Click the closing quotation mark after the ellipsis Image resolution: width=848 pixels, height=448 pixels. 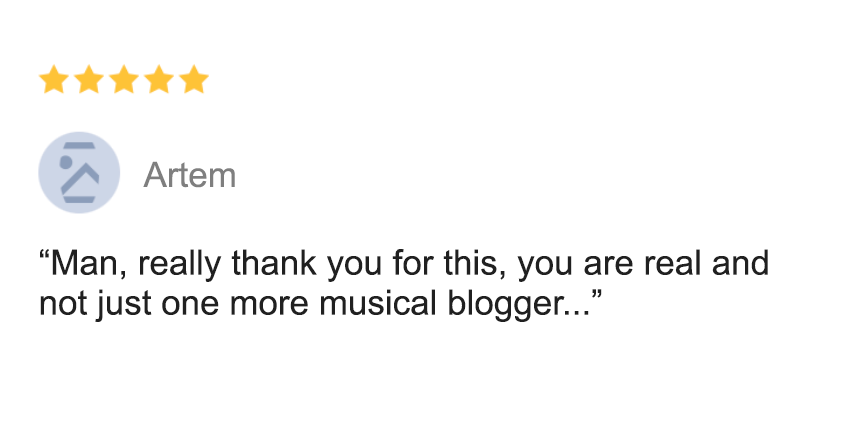pyautogui.click(x=597, y=297)
